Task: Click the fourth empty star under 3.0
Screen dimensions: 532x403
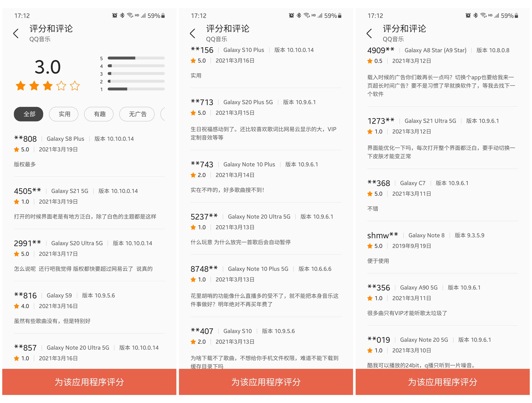Action: coord(61,86)
